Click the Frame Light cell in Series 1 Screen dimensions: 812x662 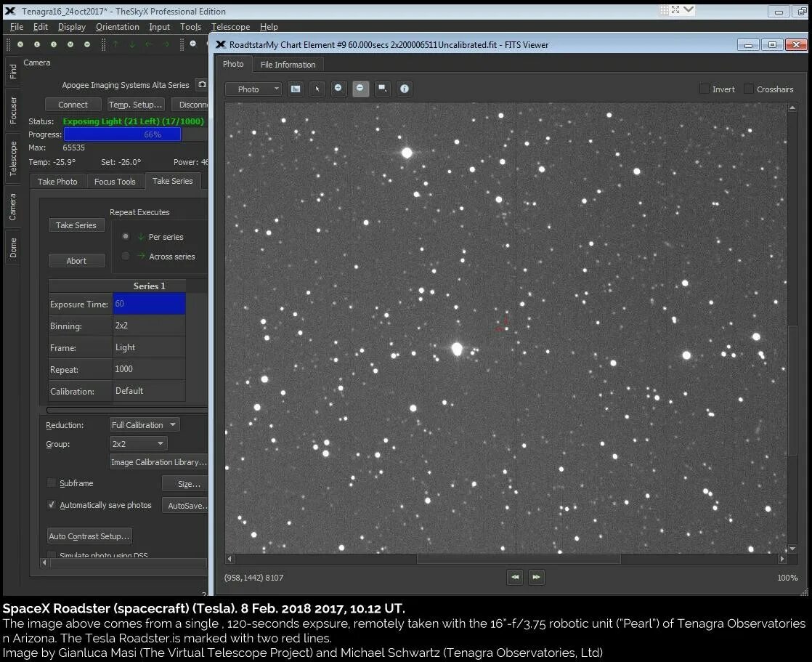pos(149,347)
